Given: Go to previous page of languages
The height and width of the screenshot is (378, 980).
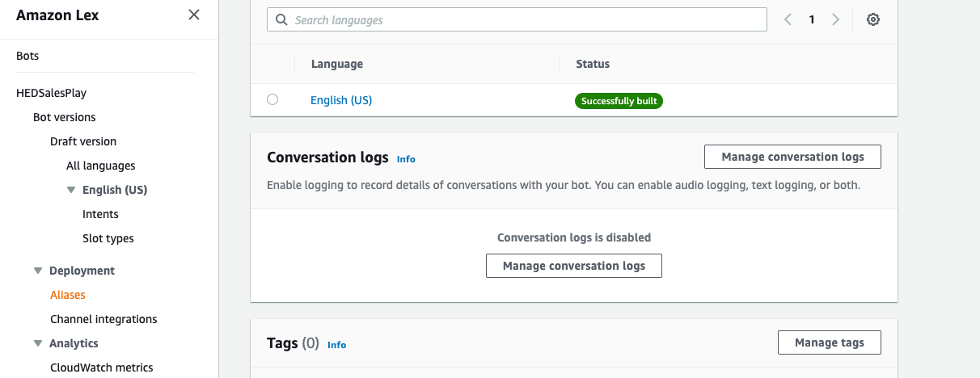Looking at the screenshot, I should [x=788, y=19].
